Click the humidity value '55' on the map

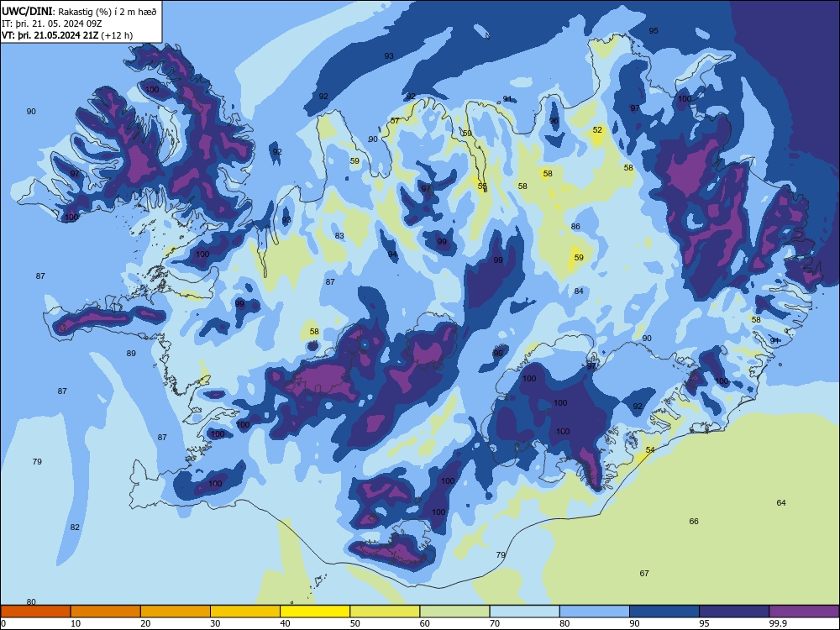[482, 186]
